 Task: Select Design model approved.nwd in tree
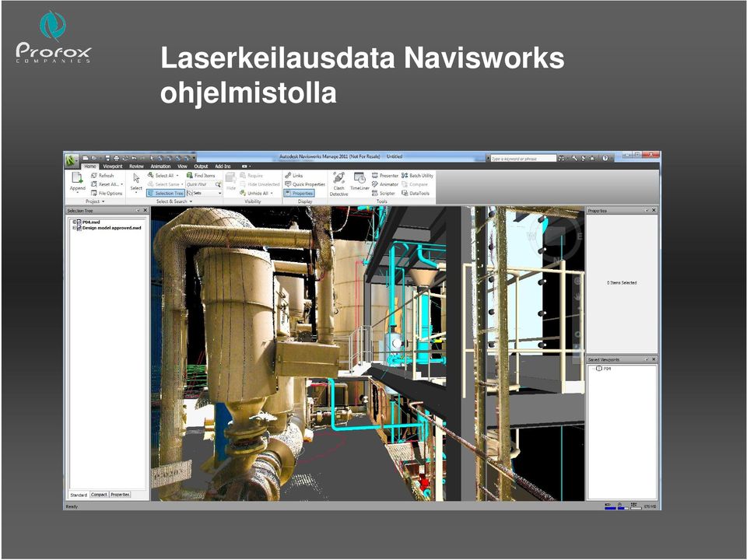[x=111, y=228]
